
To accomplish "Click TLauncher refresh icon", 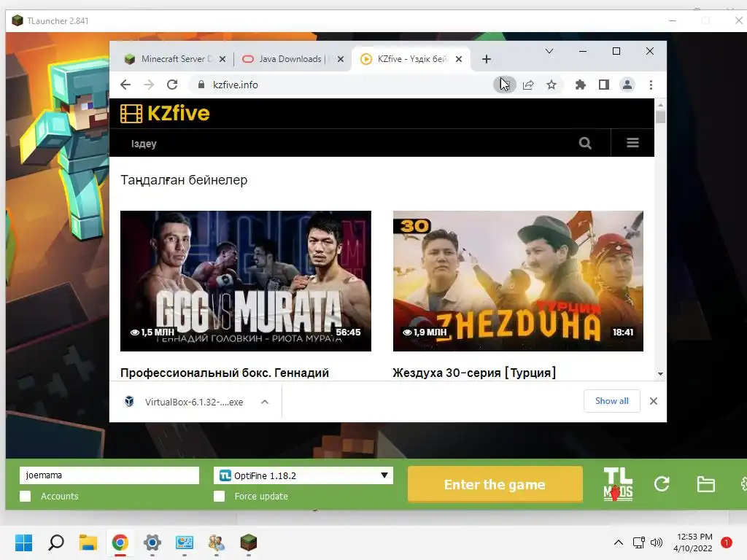I will click(x=662, y=484).
